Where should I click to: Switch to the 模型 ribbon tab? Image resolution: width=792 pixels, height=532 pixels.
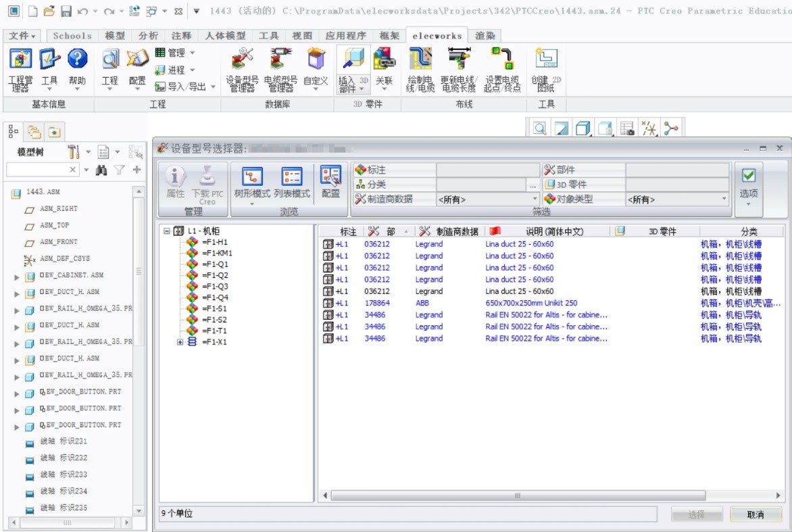click(x=115, y=36)
